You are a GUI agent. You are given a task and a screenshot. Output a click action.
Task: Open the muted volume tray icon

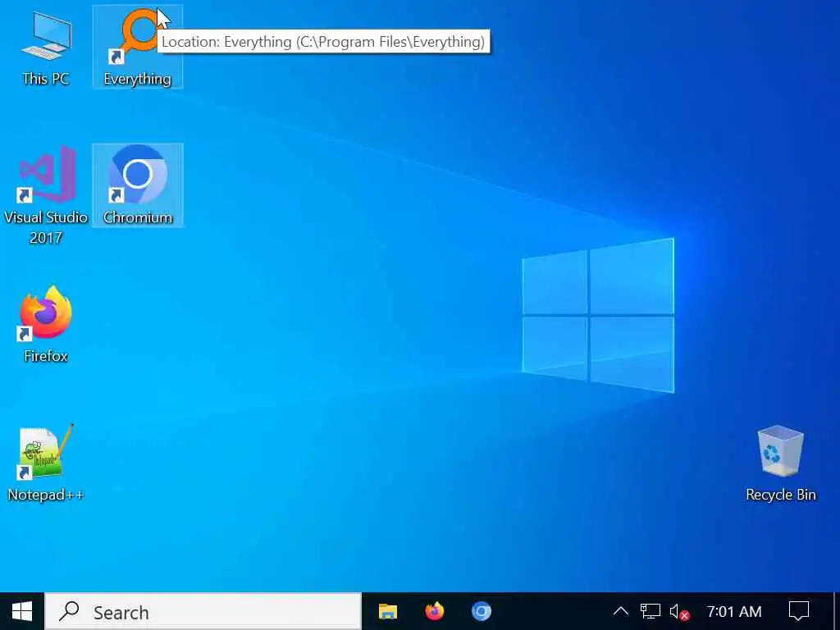point(679,611)
